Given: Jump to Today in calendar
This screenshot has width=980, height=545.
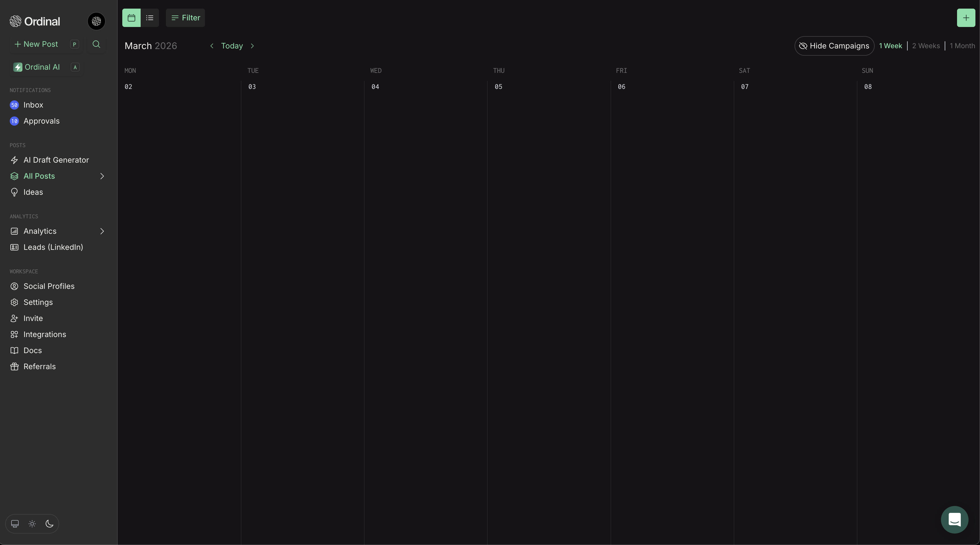Looking at the screenshot, I should 232,46.
